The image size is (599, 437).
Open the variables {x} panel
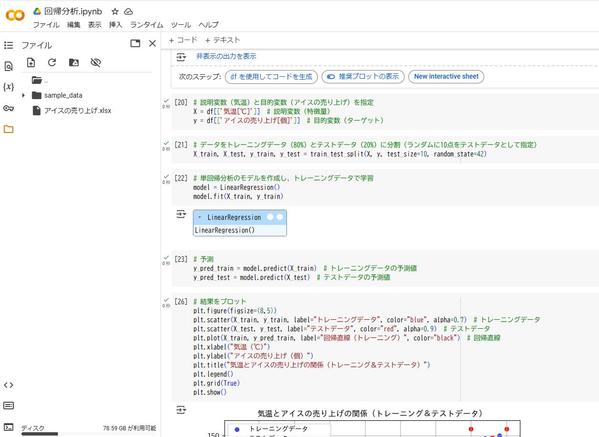(x=8, y=87)
